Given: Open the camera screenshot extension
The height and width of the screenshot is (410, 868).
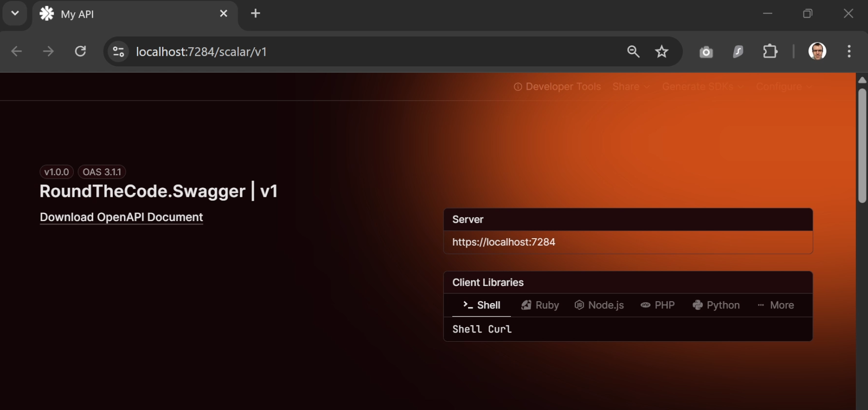Looking at the screenshot, I should (x=706, y=52).
